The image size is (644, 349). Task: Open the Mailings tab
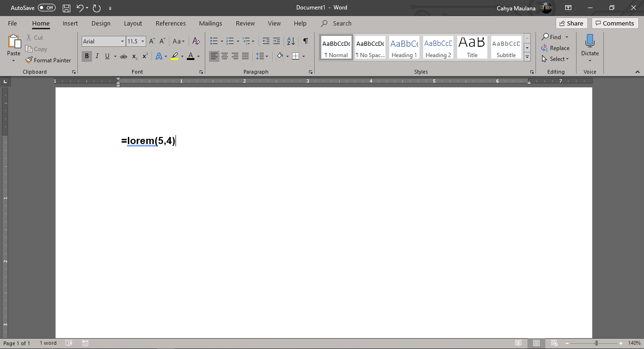coord(210,23)
